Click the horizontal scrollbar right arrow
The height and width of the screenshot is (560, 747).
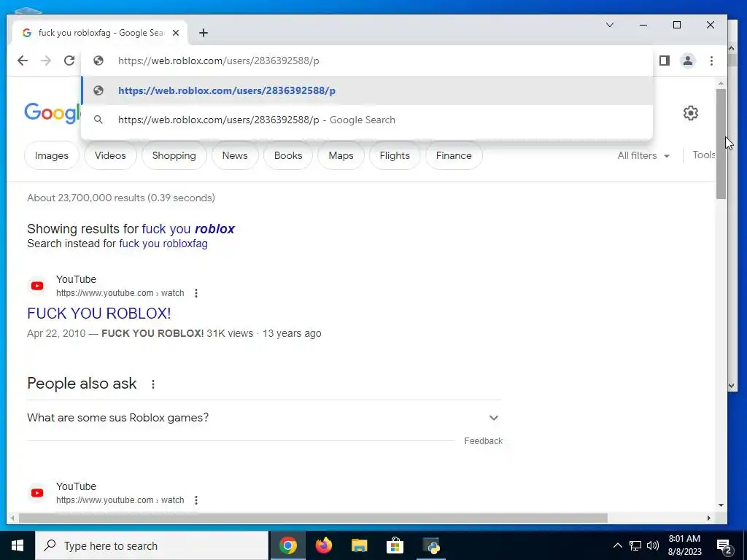coord(709,518)
